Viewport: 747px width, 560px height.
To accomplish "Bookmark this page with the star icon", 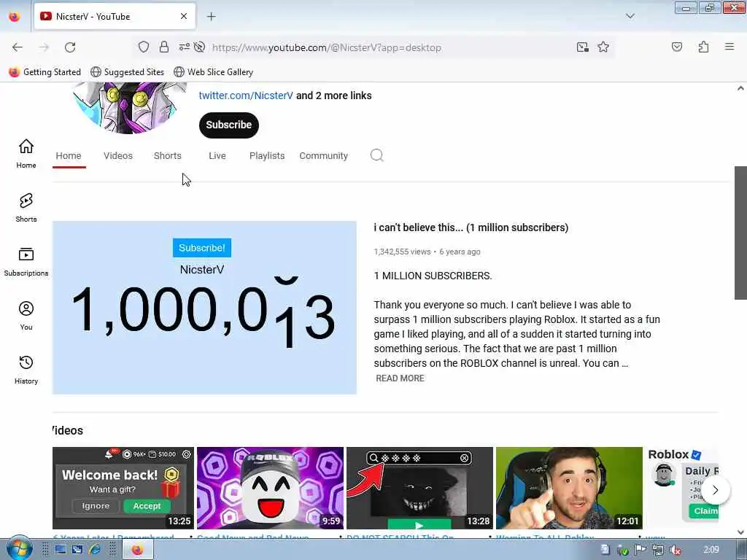I will click(603, 47).
